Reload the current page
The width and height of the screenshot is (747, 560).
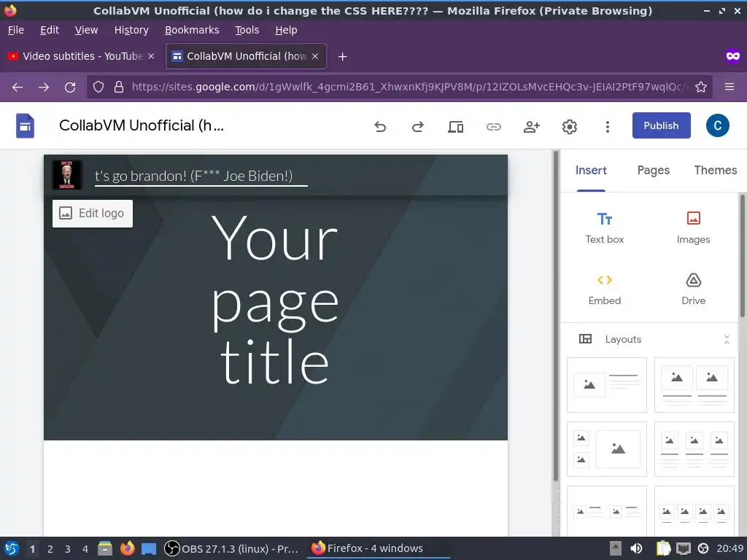[x=70, y=87]
